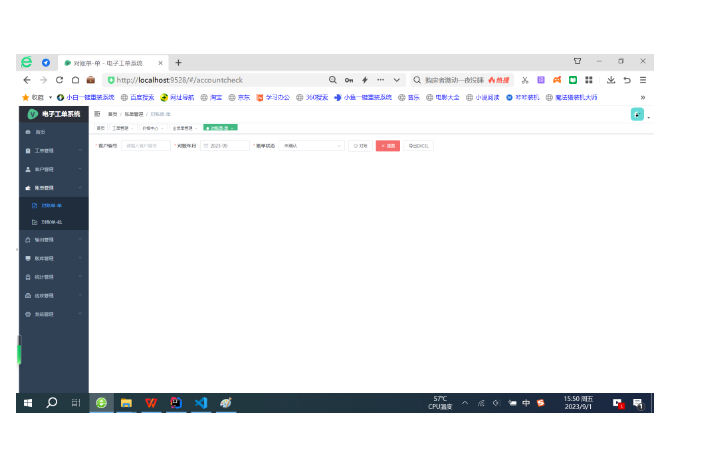722x450 pixels.
Task: Open WPS Office from the taskbar
Action: pyautogui.click(x=151, y=403)
